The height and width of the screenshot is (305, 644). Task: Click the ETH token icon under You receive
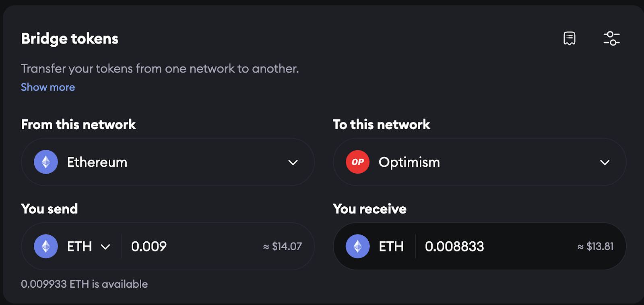pyautogui.click(x=357, y=246)
